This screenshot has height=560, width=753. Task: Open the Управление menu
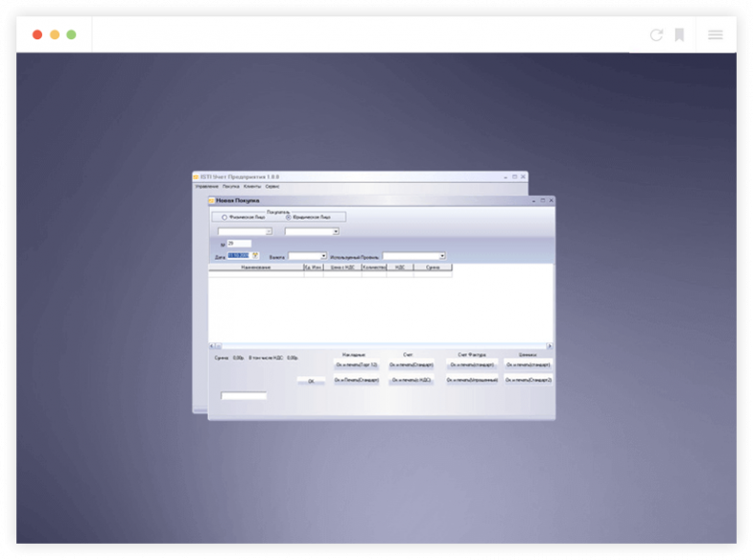pyautogui.click(x=206, y=186)
